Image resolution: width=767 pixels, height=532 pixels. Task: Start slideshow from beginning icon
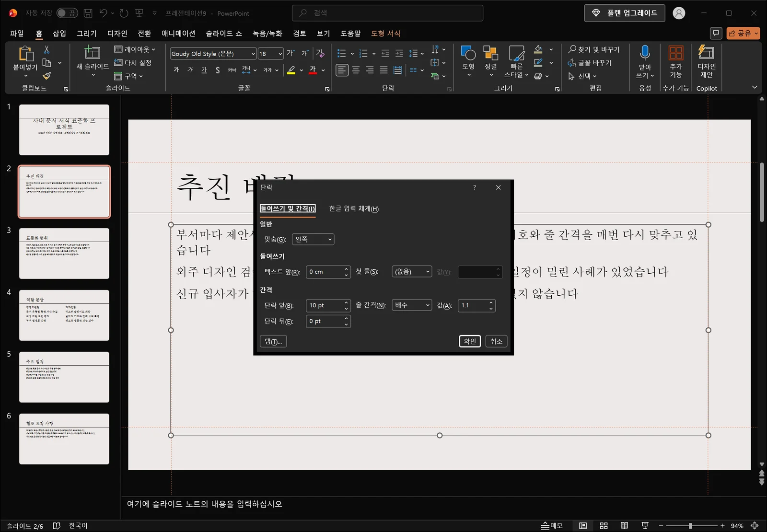(139, 13)
